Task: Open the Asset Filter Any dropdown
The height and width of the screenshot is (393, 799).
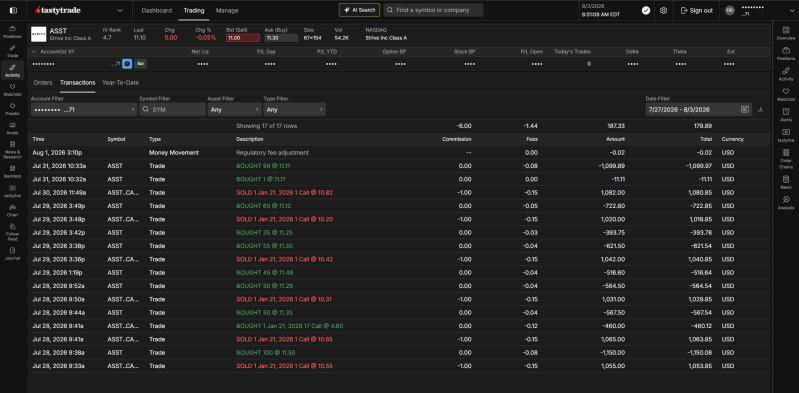Action: click(234, 109)
